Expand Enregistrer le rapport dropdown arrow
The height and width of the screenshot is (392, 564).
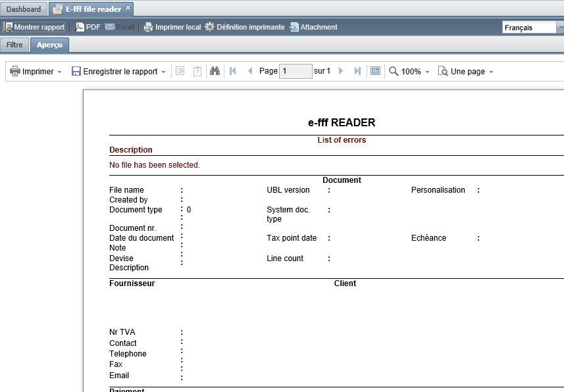point(164,72)
